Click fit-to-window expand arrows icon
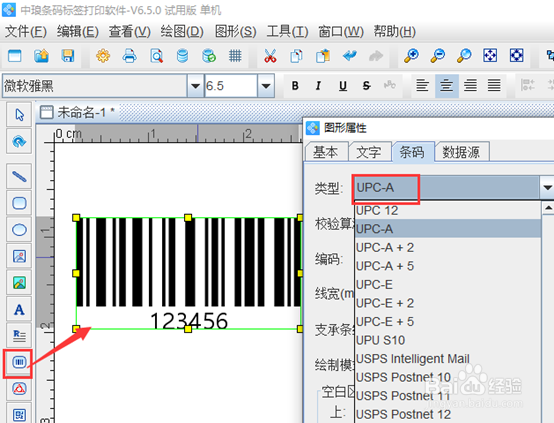This screenshot has width=554, height=423. (x=490, y=55)
